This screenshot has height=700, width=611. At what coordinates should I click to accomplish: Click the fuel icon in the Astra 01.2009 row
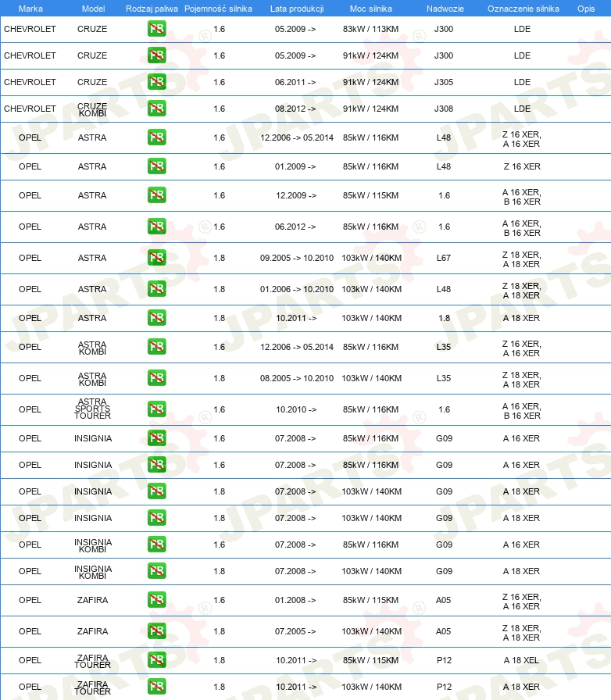point(157,166)
